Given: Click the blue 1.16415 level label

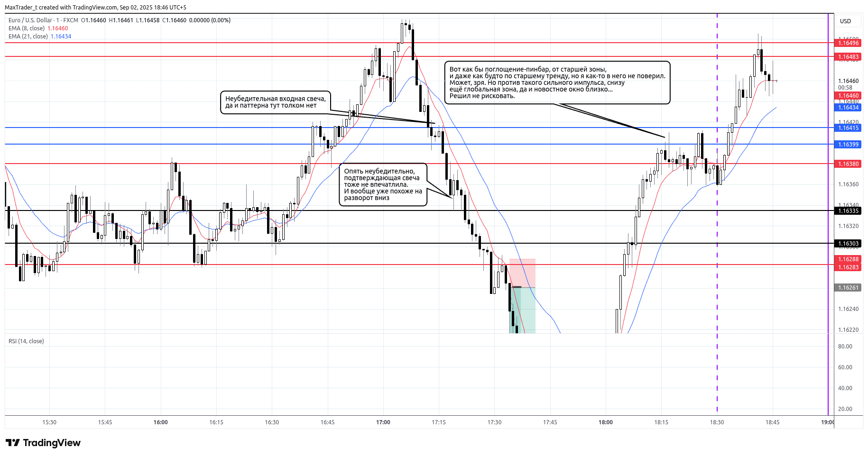Looking at the screenshot, I should tap(848, 128).
